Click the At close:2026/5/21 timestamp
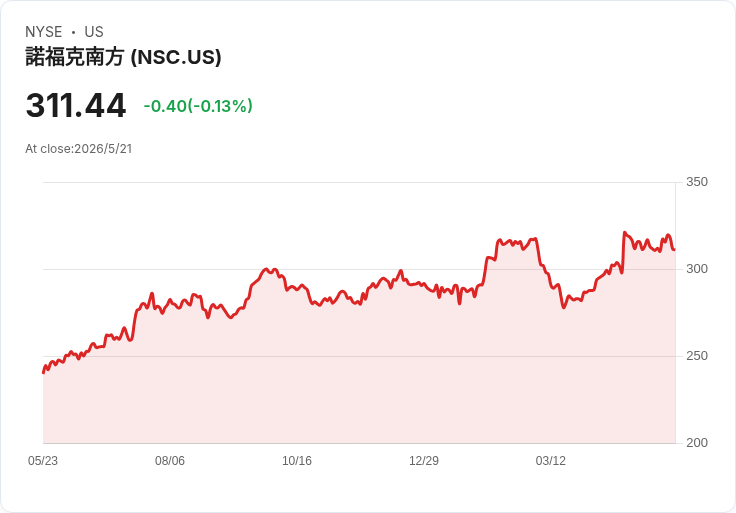 point(78,149)
